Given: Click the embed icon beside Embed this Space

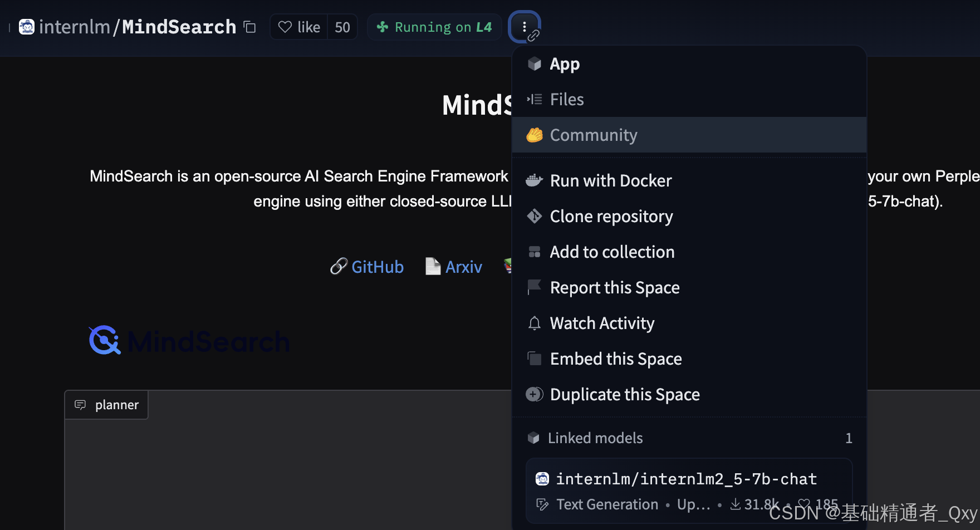Looking at the screenshot, I should 535,359.
